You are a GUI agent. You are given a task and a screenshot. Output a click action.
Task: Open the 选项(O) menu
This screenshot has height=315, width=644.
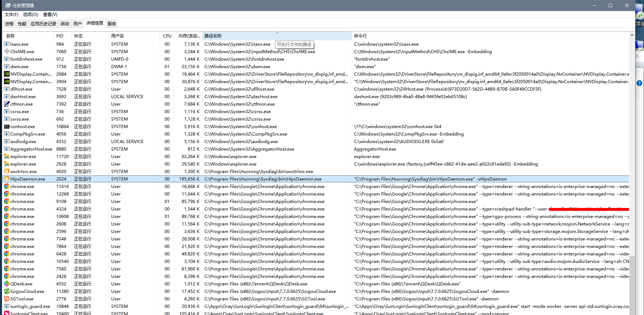tap(31, 15)
